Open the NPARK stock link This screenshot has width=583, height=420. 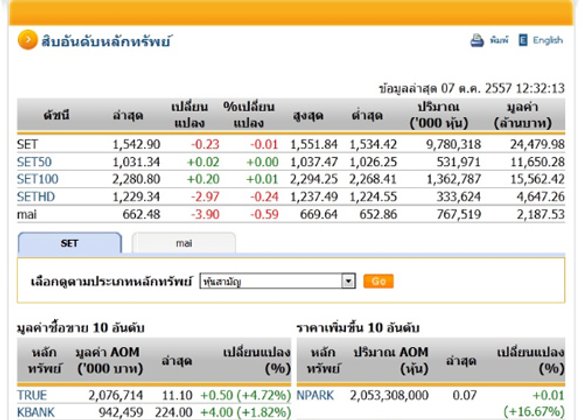pos(315,395)
